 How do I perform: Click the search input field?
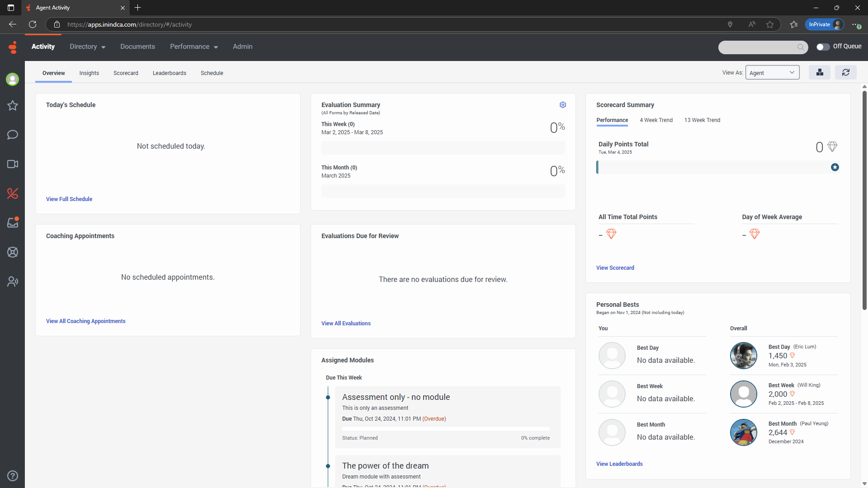[758, 47]
